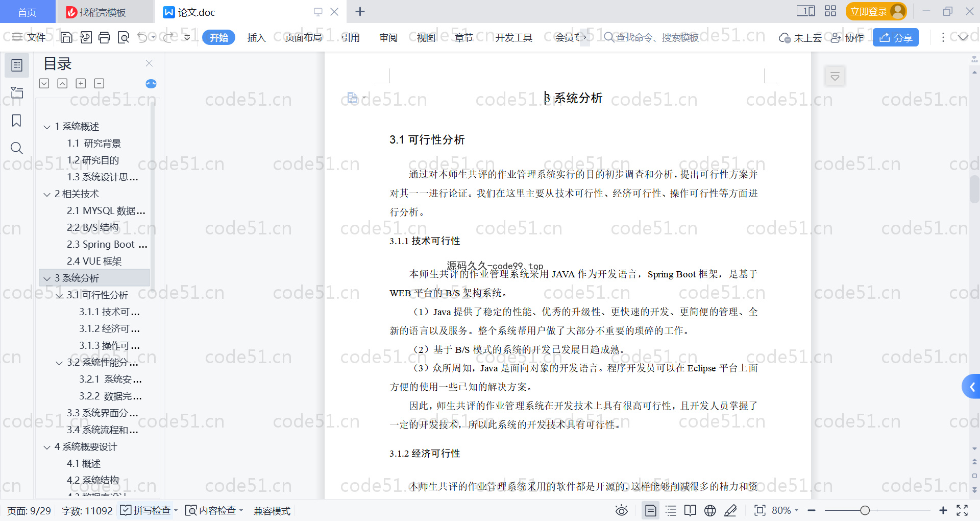Select outline item 2.4 VUE 框架
The width and height of the screenshot is (980, 521).
94,261
